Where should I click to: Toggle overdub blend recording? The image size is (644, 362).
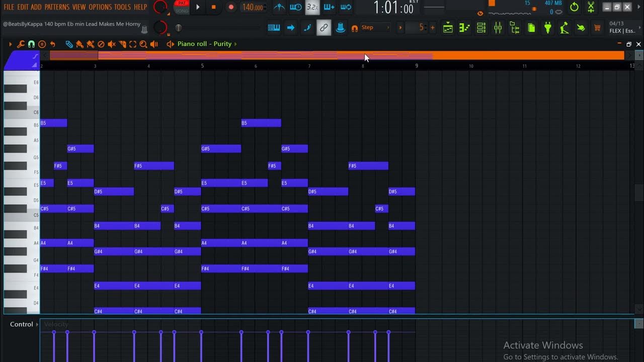pyautogui.click(x=329, y=7)
